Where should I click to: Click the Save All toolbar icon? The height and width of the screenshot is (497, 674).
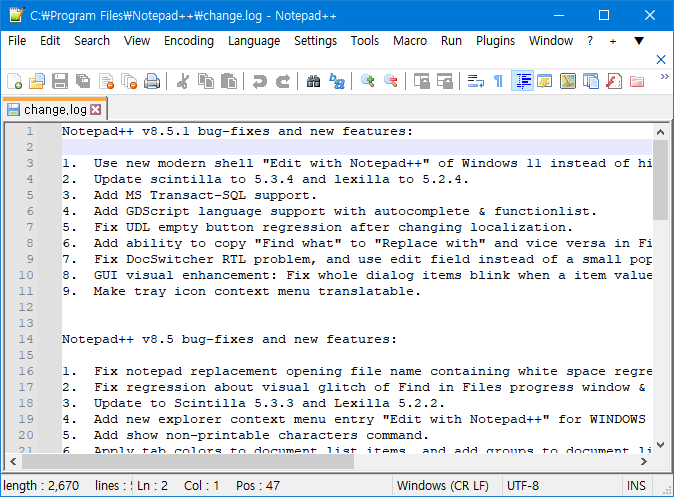(x=83, y=81)
